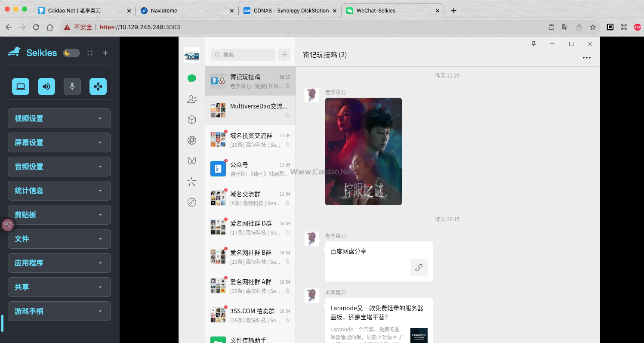This screenshot has width=644, height=343.
Task: Click the green chat bubble icon
Action: (192, 78)
